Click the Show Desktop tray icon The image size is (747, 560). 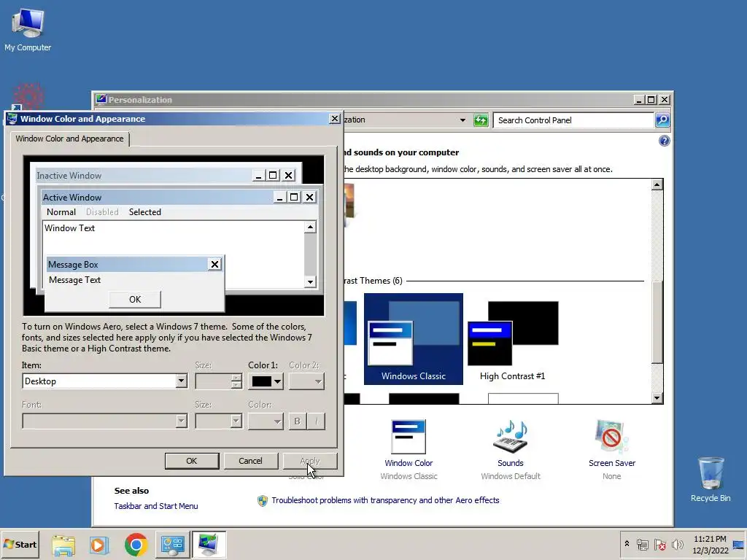point(739,544)
